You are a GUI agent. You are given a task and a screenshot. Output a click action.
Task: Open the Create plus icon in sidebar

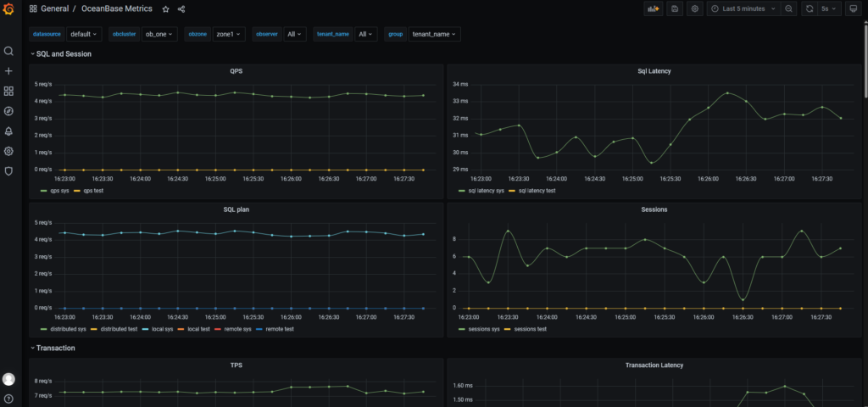8,71
